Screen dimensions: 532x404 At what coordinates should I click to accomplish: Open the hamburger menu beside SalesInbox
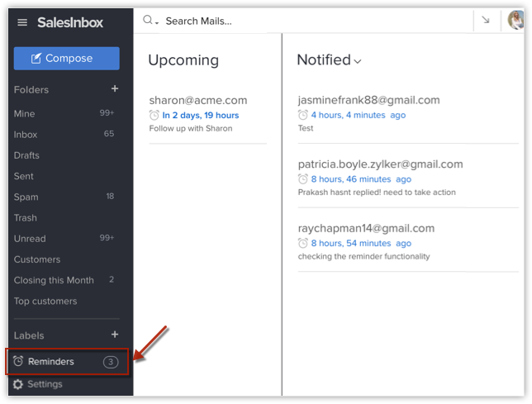(22, 23)
